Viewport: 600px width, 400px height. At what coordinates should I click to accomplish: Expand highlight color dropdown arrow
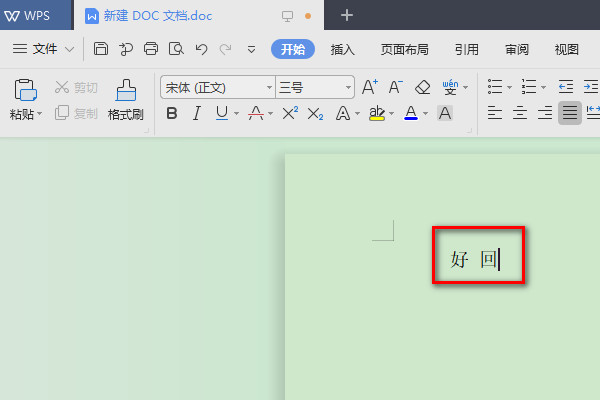coord(391,114)
